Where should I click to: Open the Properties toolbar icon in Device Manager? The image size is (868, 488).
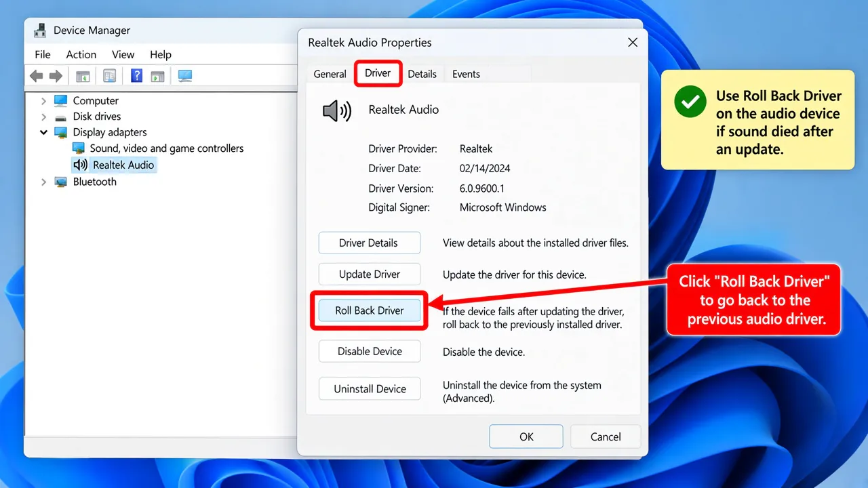coord(109,76)
